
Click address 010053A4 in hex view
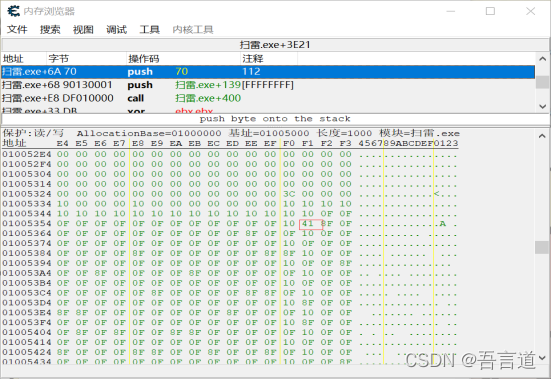click(27, 273)
